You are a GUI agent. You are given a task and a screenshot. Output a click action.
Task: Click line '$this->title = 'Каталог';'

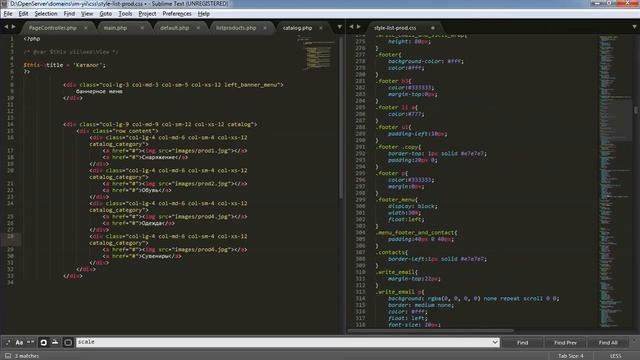tap(64, 65)
